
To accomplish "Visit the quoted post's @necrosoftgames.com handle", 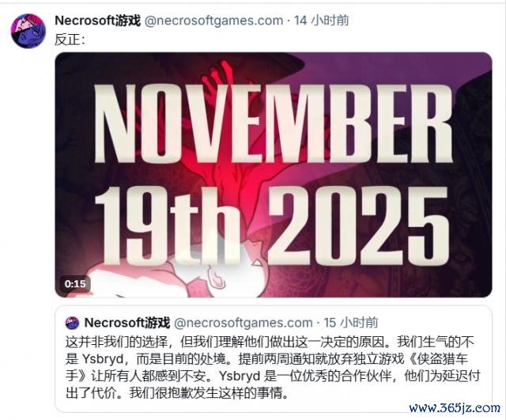I will pyautogui.click(x=244, y=323).
